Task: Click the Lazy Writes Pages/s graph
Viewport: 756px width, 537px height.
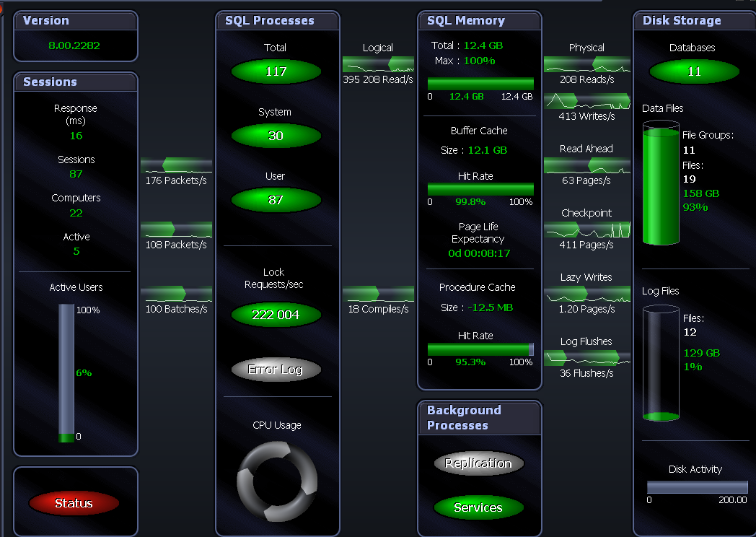Action: (587, 293)
